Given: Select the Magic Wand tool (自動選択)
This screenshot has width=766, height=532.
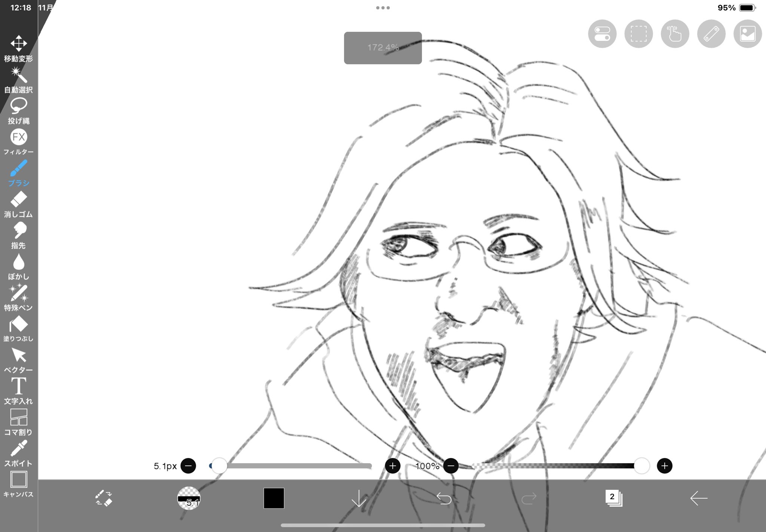Looking at the screenshot, I should click(18, 75).
